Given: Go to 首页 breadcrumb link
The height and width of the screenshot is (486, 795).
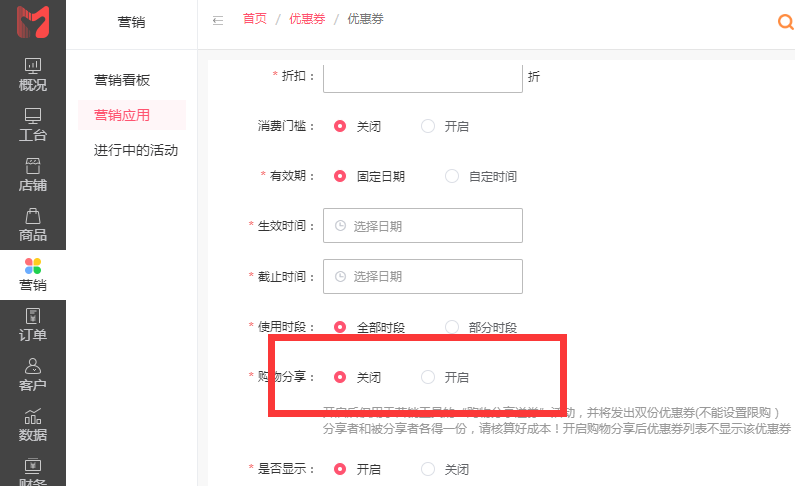Looking at the screenshot, I should (255, 19).
